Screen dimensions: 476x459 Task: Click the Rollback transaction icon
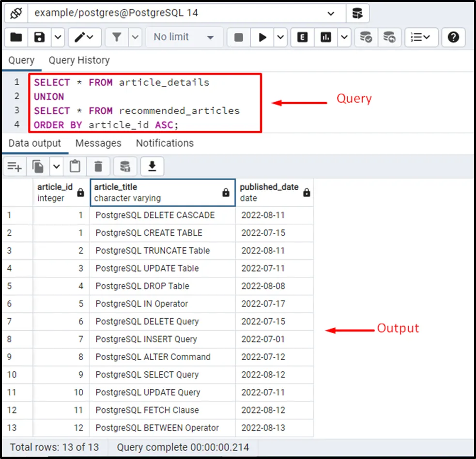coord(389,37)
